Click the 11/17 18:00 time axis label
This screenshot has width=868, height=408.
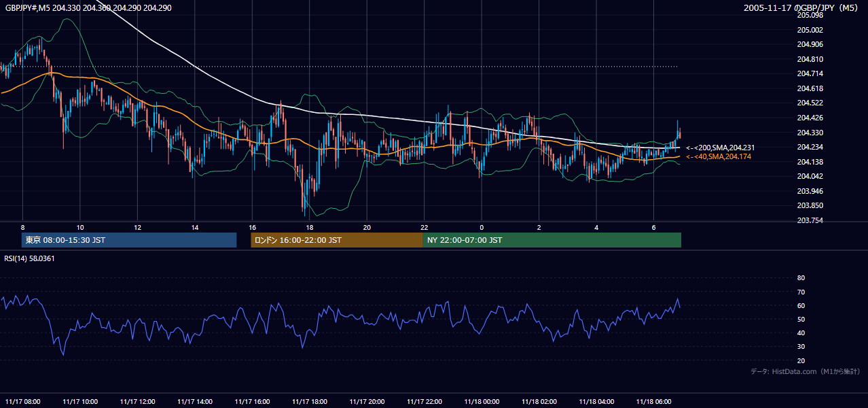(x=309, y=402)
